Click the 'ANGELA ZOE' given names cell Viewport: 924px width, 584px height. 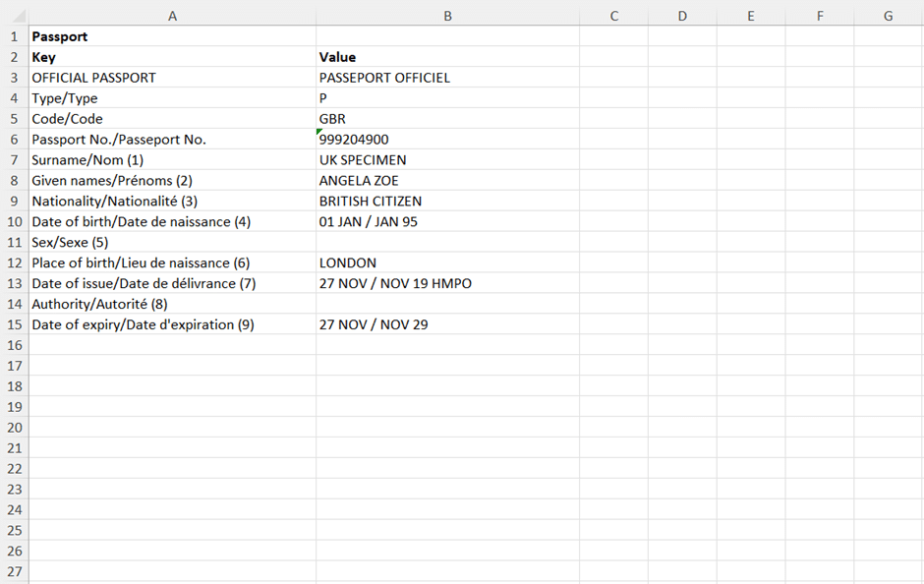(x=447, y=181)
